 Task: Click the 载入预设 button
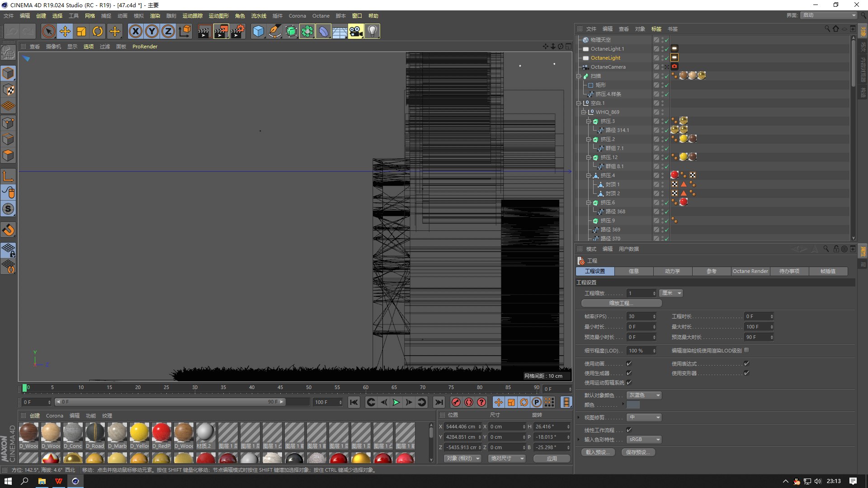point(598,452)
